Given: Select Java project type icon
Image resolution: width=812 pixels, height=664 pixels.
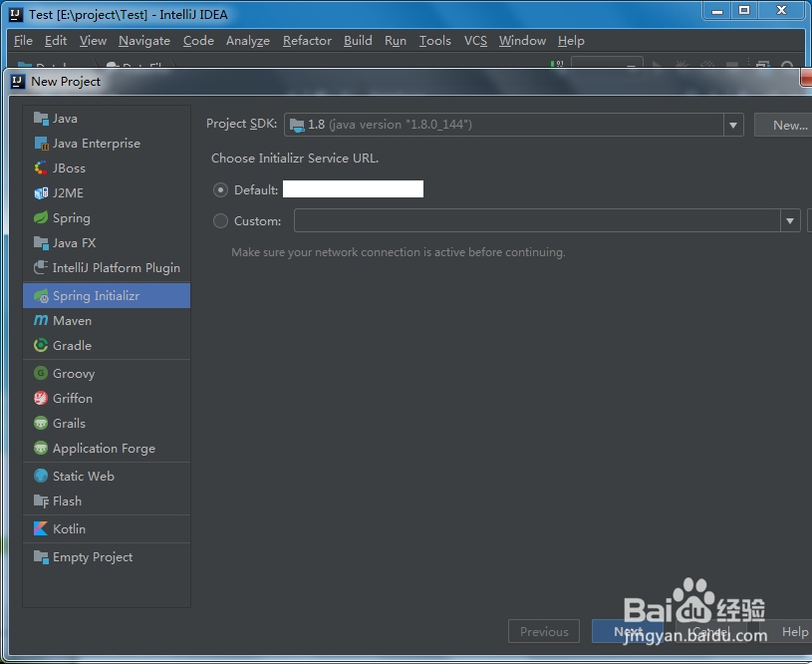Looking at the screenshot, I should pyautogui.click(x=41, y=119).
